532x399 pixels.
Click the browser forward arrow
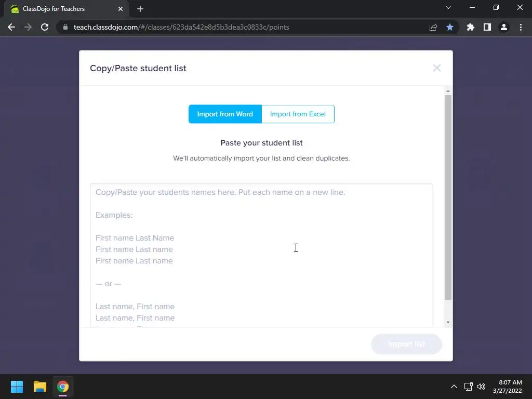tap(28, 27)
